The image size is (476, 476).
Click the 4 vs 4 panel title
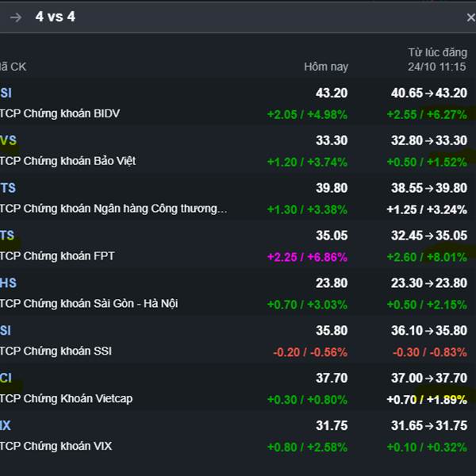pyautogui.click(x=56, y=17)
